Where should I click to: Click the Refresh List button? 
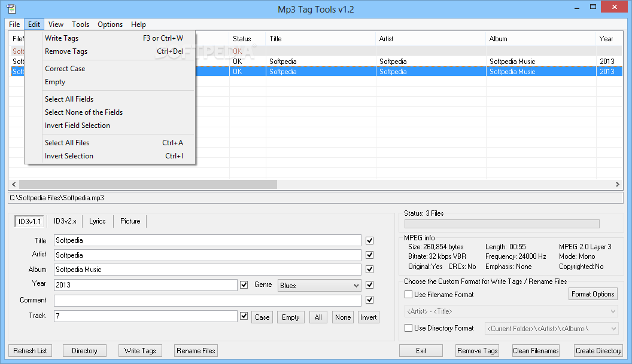[30, 351]
